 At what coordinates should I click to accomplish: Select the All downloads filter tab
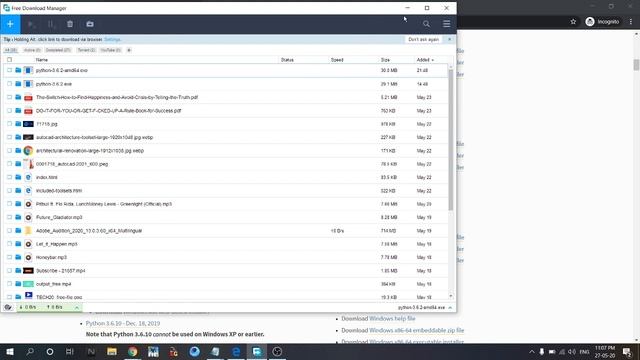point(11,50)
